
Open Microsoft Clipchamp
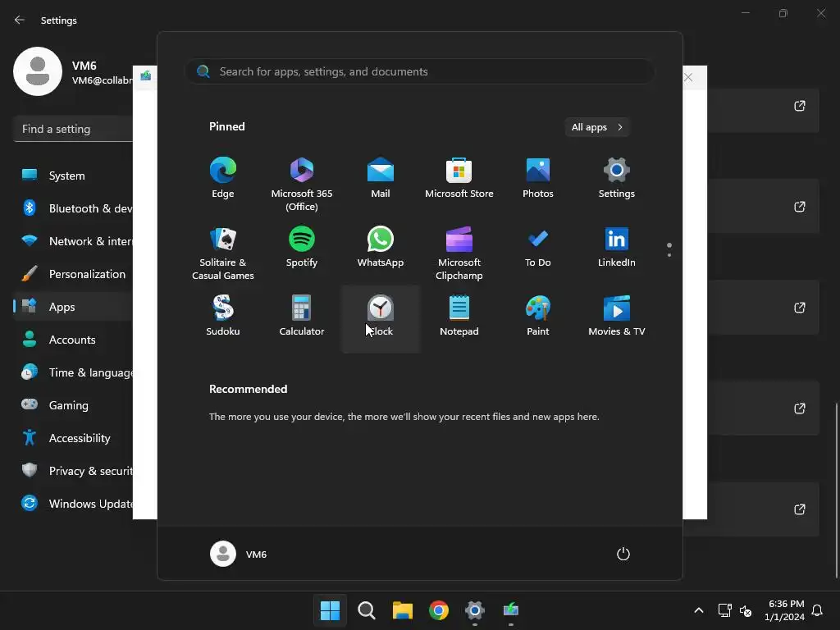[459, 252]
